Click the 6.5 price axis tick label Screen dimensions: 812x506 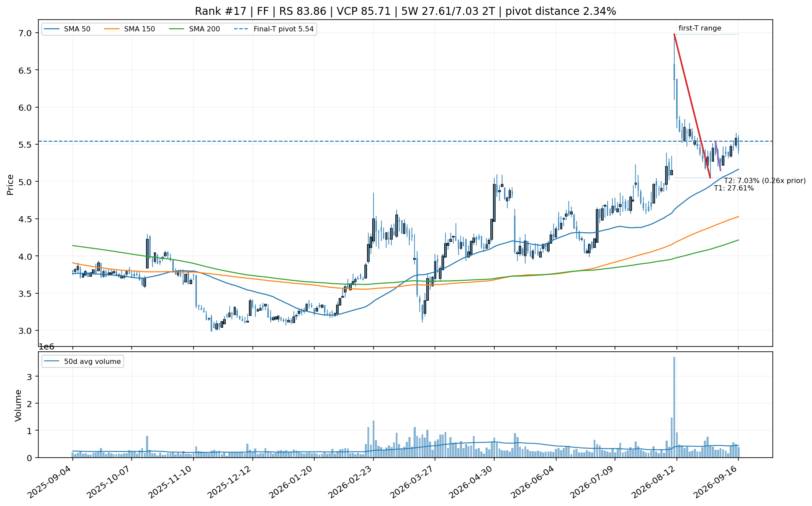click(26, 70)
